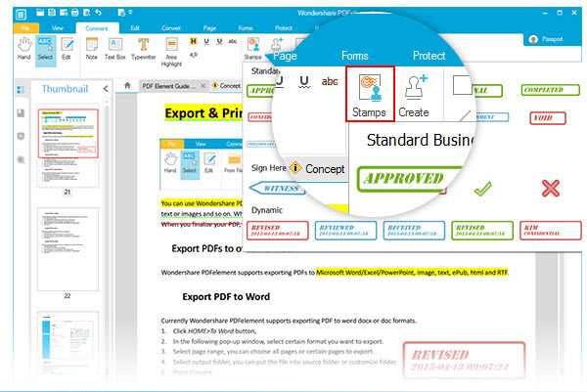Select the Hand tool in the main ribbon
Image resolution: width=587 pixels, height=392 pixels.
point(23,49)
